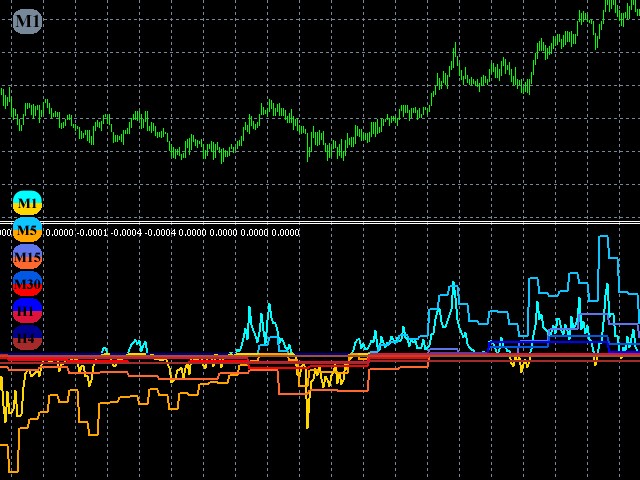
Task: Toggle the cyan-yellow M1 indicator button
Action: [27, 203]
